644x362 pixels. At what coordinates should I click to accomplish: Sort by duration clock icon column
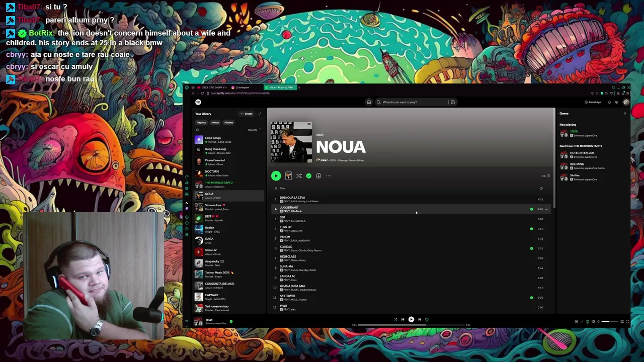[541, 188]
